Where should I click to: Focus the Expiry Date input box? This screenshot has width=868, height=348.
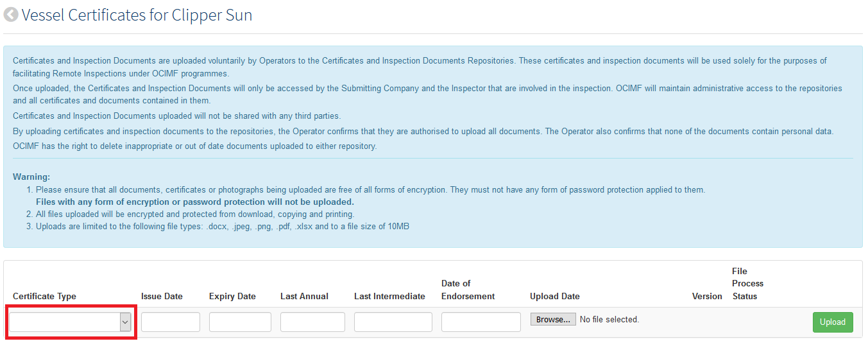pos(240,322)
